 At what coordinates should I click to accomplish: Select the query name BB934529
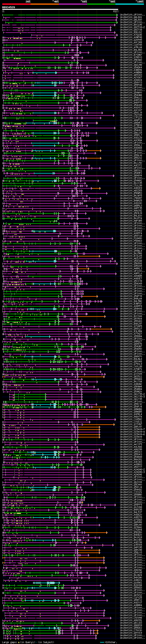[x=8, y=8]
